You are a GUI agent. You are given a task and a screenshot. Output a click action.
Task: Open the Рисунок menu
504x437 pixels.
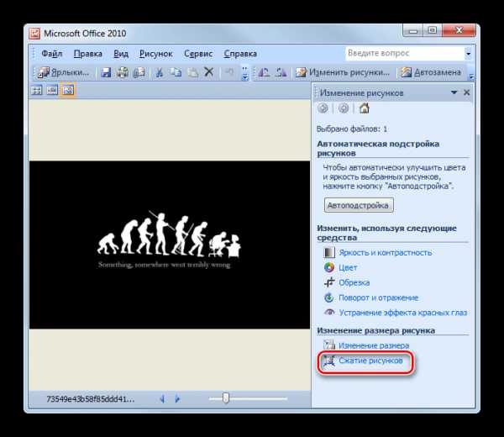(156, 54)
